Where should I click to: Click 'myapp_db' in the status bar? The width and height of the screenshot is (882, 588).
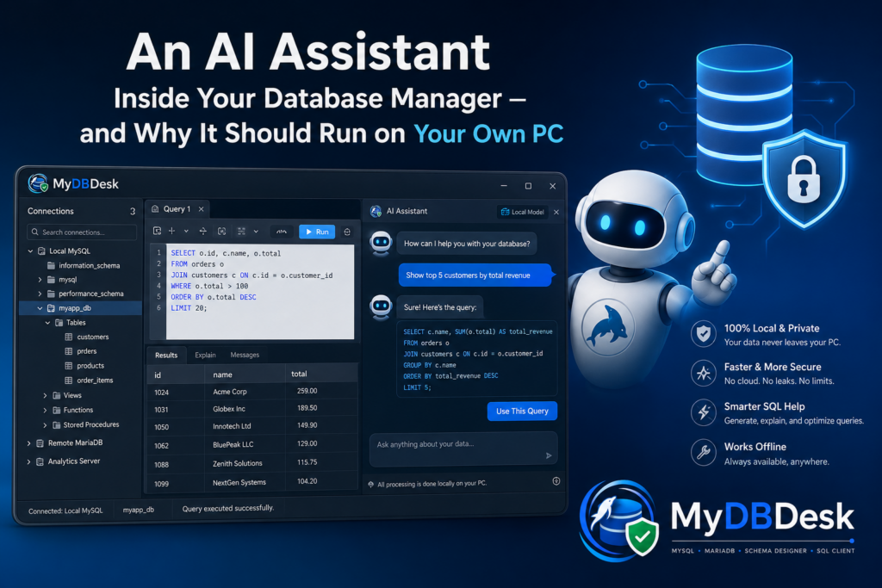pos(139,510)
